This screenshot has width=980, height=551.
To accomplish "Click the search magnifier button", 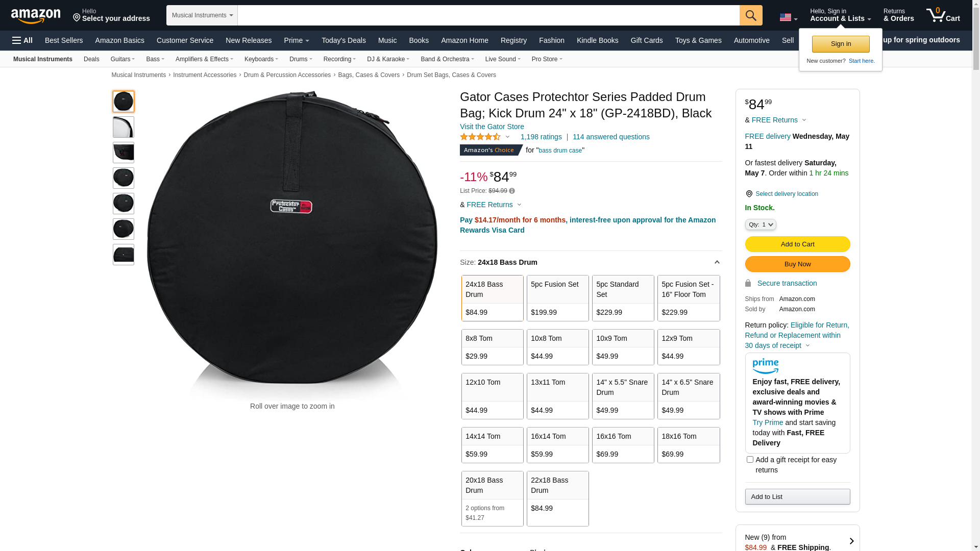I will coord(750,15).
